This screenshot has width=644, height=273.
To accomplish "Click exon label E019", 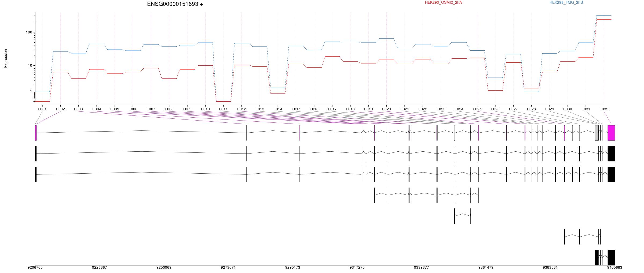I will tap(368, 109).
